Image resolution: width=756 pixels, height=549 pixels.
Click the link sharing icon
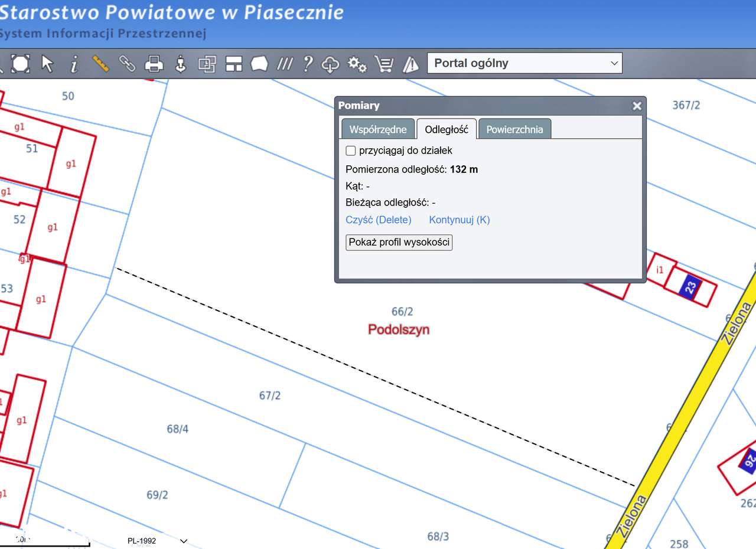128,63
